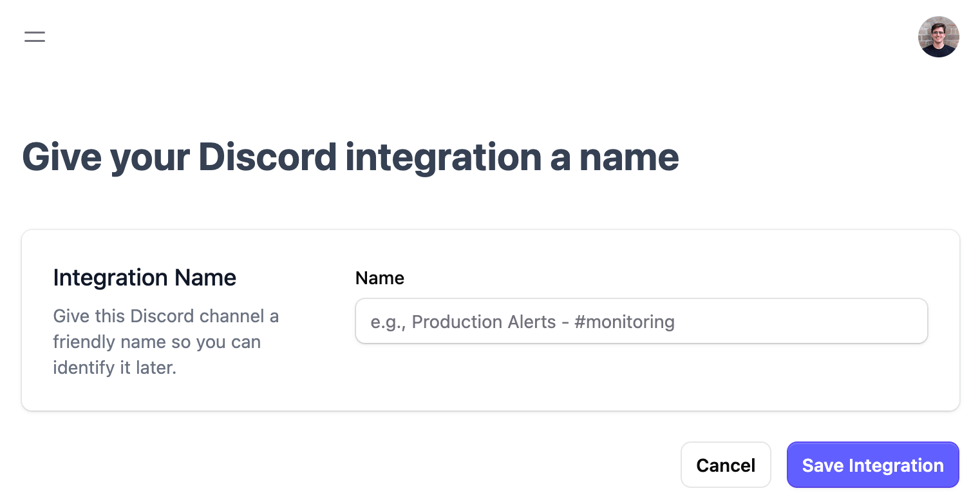Screen dimensions: 980x504
Task: Click the 'Integration Name' section title
Action: pos(145,278)
